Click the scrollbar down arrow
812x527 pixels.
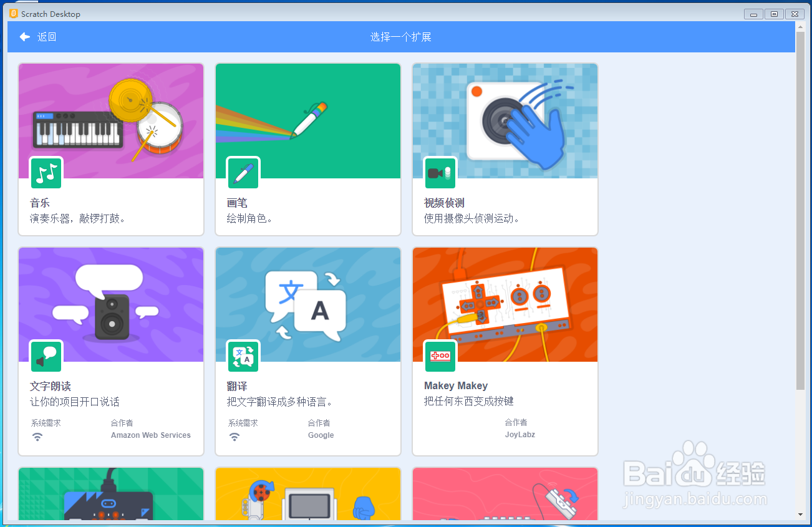[801, 515]
